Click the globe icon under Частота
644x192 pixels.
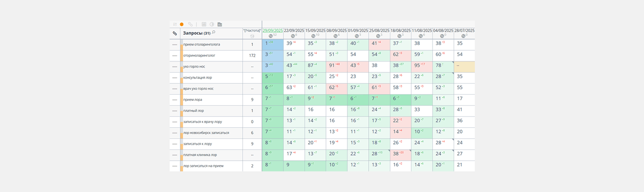point(252,36)
